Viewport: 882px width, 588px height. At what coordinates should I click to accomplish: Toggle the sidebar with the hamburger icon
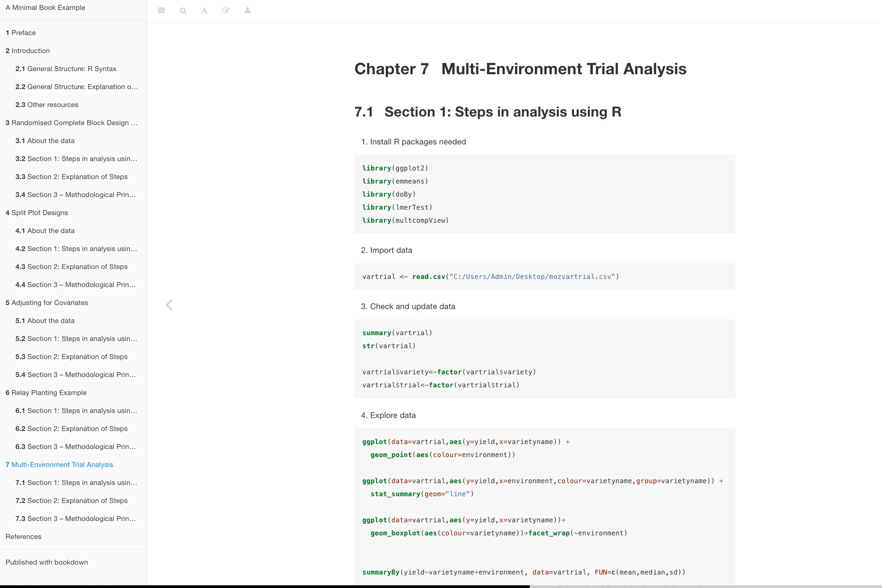161,10
